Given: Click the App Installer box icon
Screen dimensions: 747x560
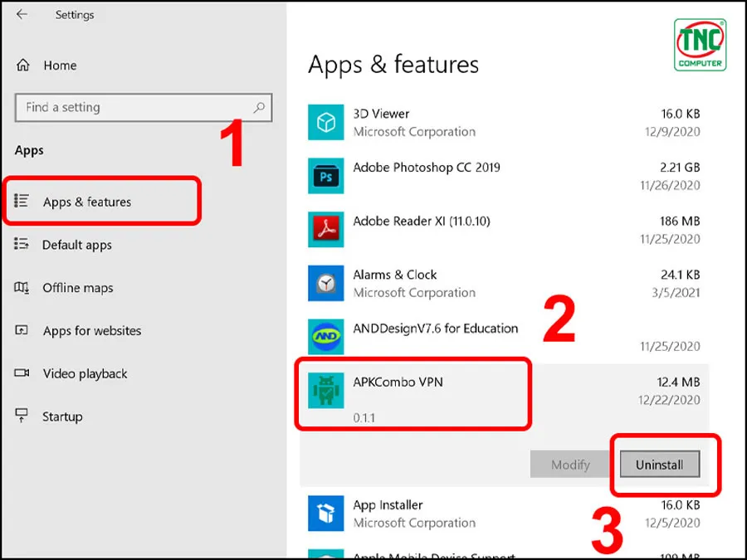Looking at the screenshot, I should pos(326,514).
